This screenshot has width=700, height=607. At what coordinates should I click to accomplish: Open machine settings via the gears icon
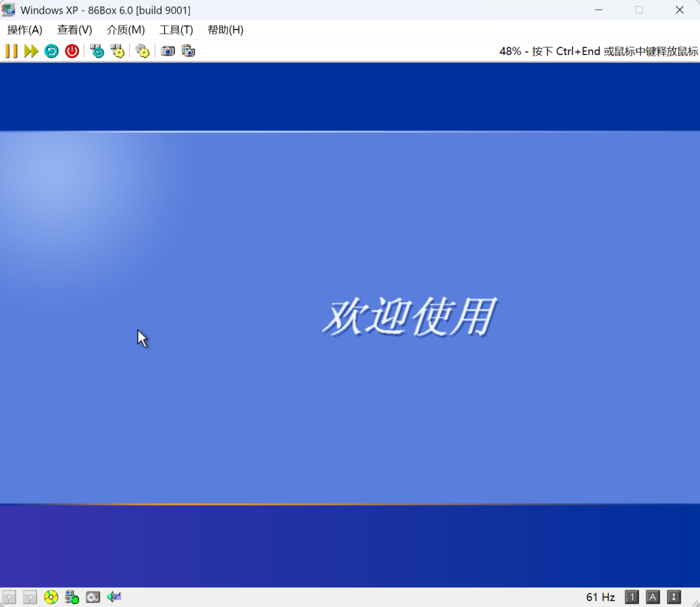coord(143,51)
